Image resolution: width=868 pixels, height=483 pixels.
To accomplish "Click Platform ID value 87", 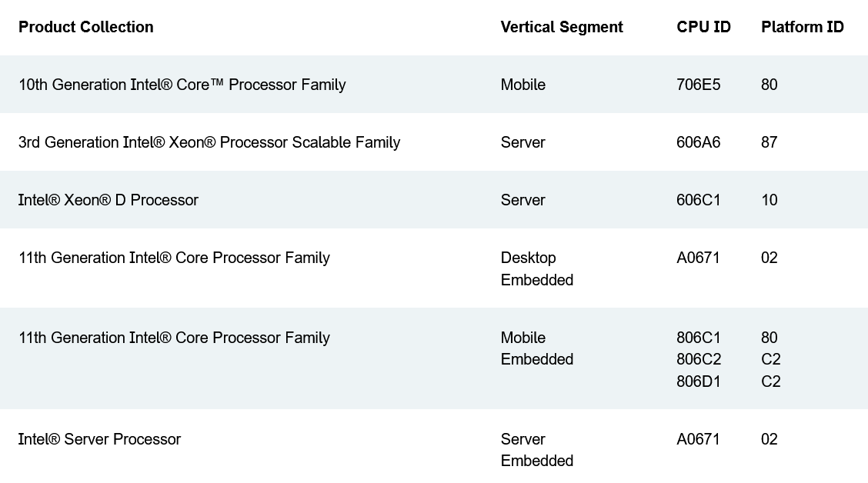I will (769, 142).
